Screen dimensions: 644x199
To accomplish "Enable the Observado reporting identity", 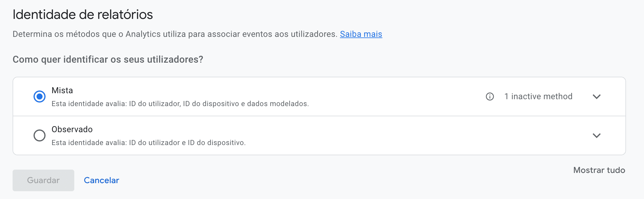I will tap(39, 135).
